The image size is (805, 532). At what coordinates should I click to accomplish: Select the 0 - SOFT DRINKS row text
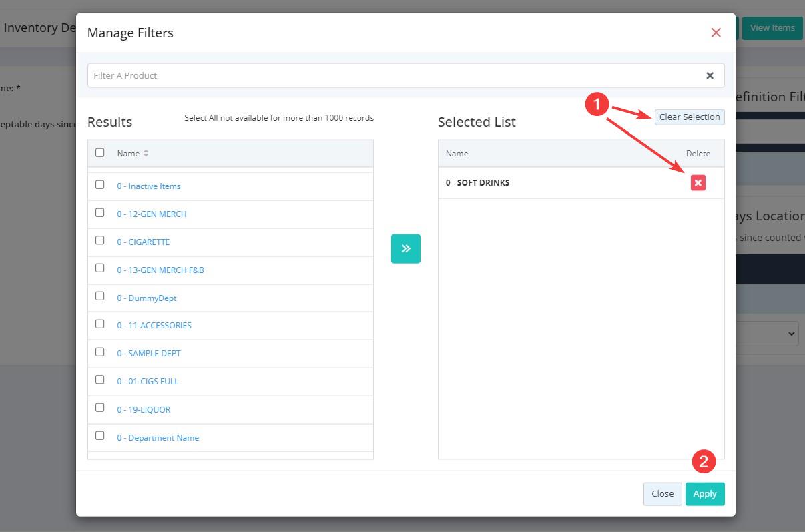point(478,183)
